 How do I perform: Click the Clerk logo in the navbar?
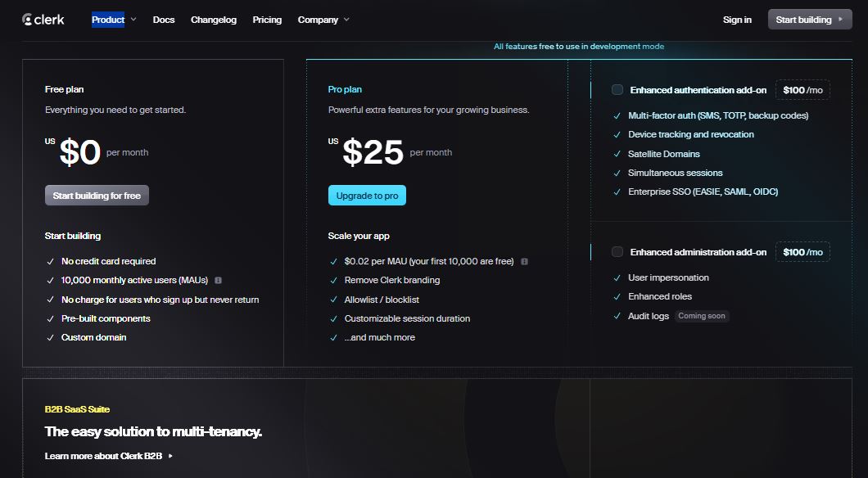43,19
